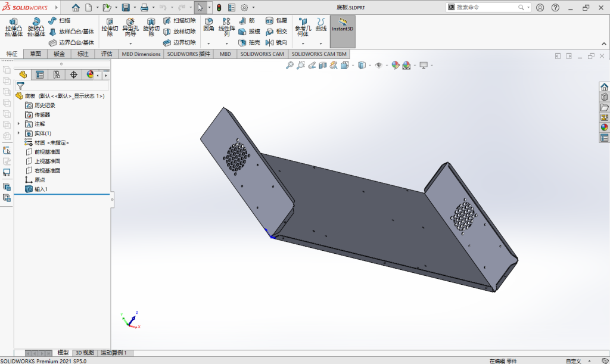Viewport: 610px width, 364px height.
Task: Switch to the 钣金 (Sheet Metal) tab
Action: [x=59, y=54]
